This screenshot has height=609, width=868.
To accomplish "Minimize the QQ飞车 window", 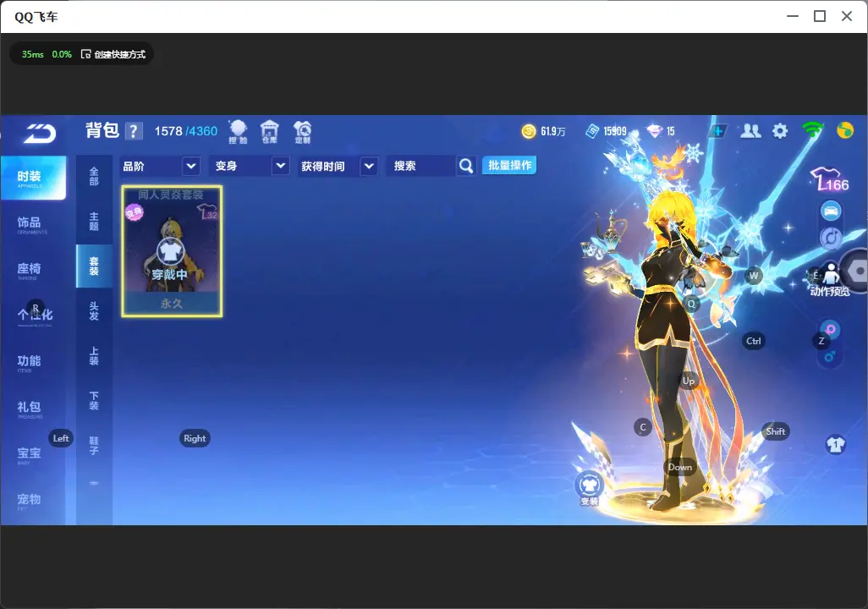I will coord(793,17).
